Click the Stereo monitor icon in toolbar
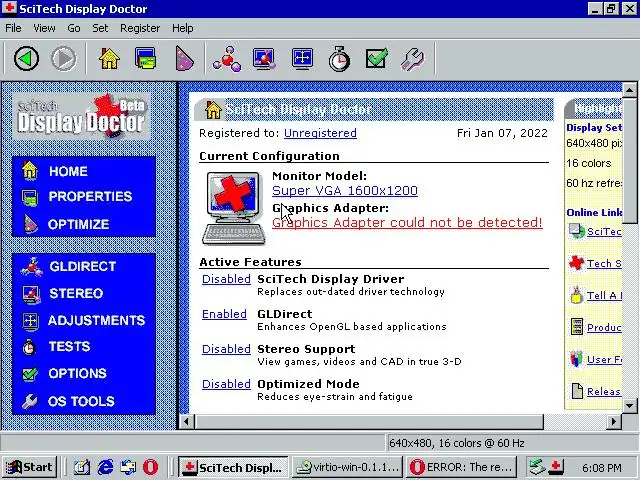The width and height of the screenshot is (640, 480). (264, 59)
